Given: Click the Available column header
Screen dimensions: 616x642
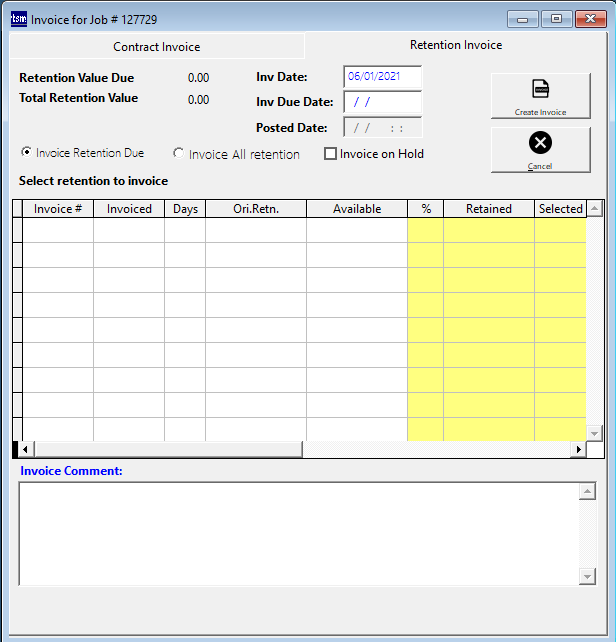Looking at the screenshot, I should pos(357,209).
